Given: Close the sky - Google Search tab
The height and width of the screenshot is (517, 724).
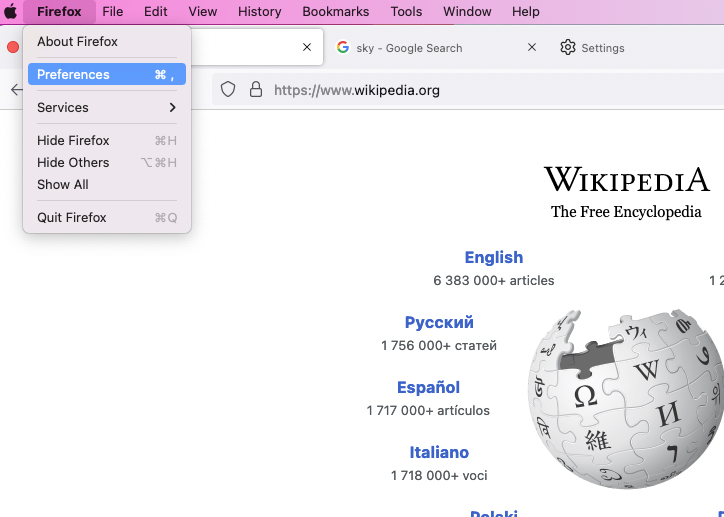Looking at the screenshot, I should coord(532,47).
